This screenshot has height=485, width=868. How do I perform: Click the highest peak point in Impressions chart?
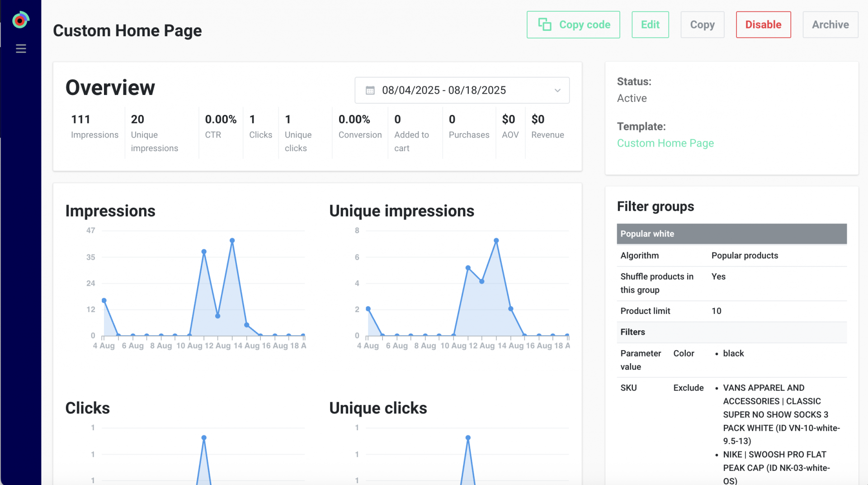232,241
